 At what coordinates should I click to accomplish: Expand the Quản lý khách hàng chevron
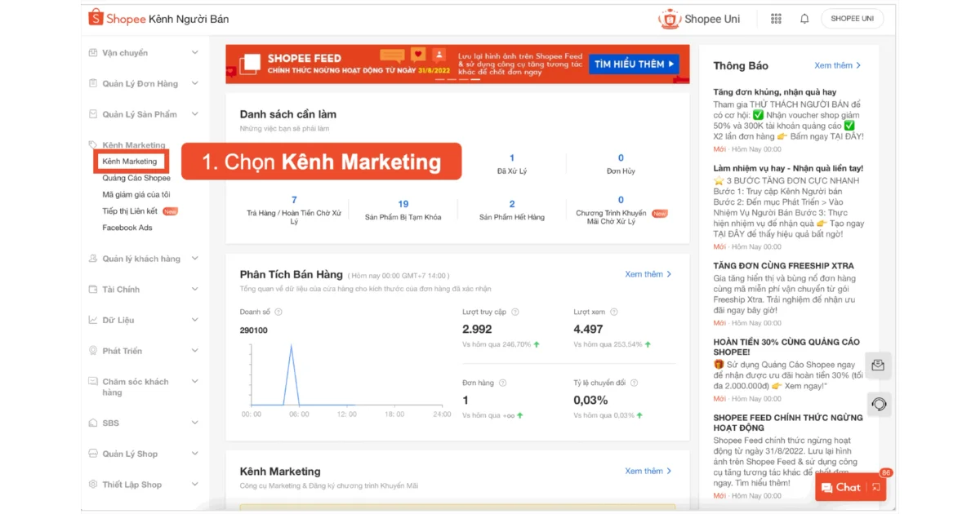point(194,259)
